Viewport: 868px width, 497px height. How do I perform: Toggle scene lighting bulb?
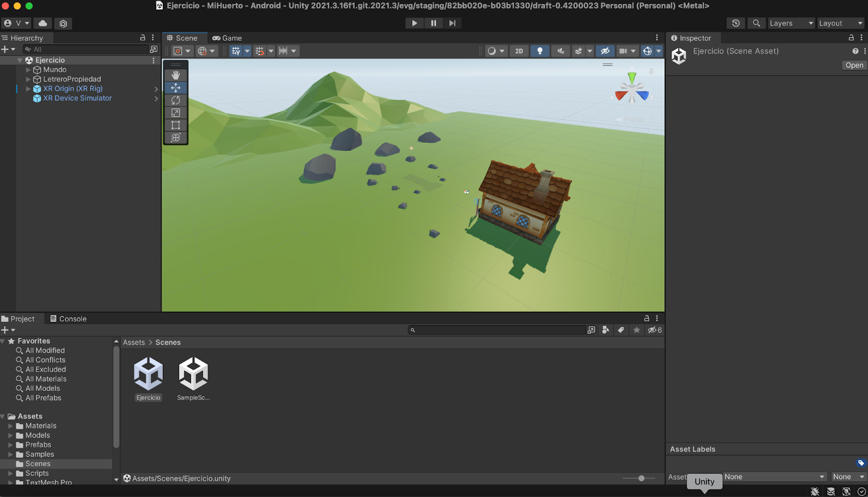[540, 51]
